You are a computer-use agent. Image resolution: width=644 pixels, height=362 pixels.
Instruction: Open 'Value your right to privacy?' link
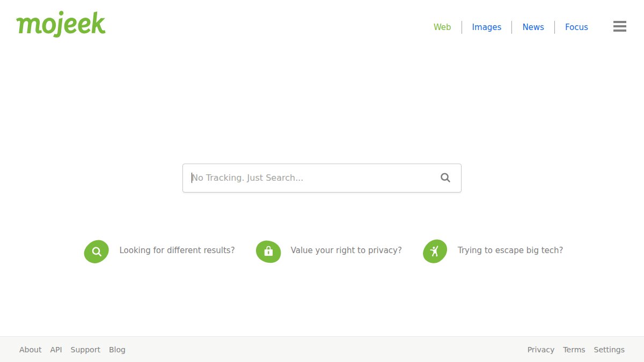pyautogui.click(x=346, y=250)
